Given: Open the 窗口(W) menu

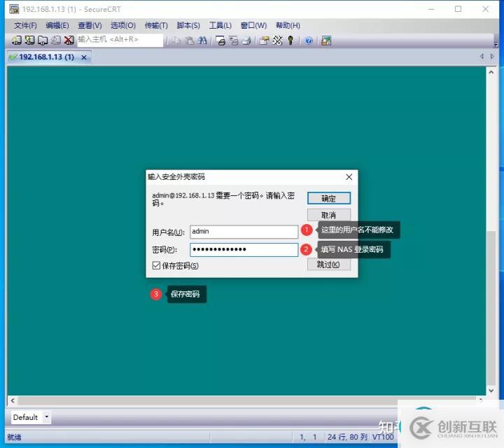Looking at the screenshot, I should 253,25.
